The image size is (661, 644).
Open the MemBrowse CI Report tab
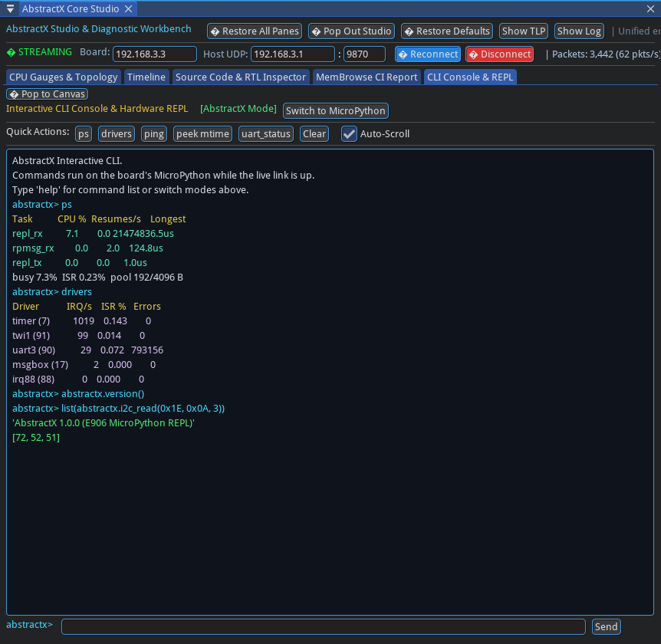(x=367, y=77)
